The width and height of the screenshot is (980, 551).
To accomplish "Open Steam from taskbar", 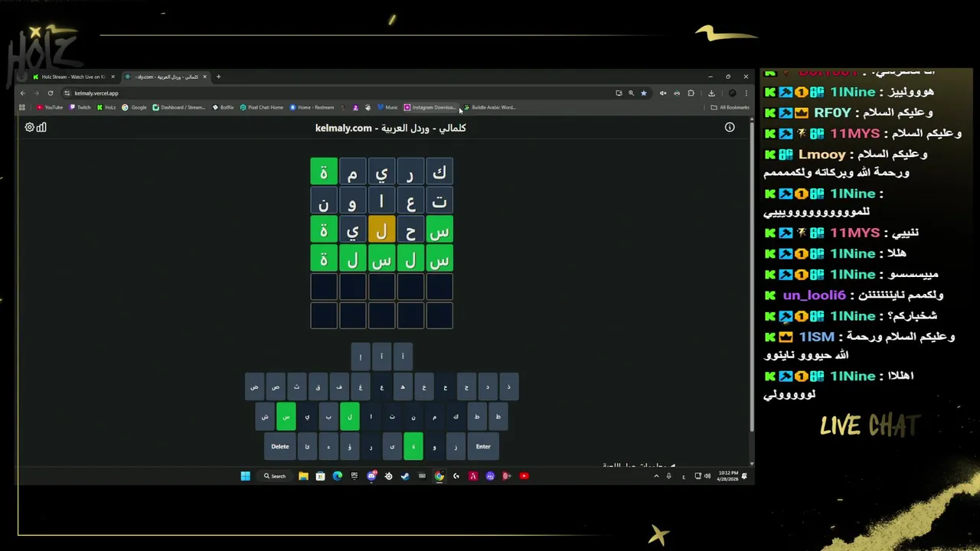I will pos(405,476).
